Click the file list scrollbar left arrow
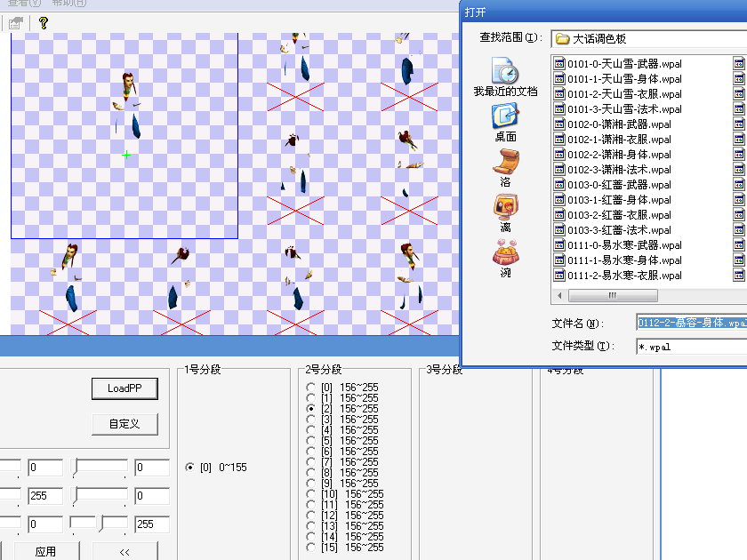 [x=559, y=296]
